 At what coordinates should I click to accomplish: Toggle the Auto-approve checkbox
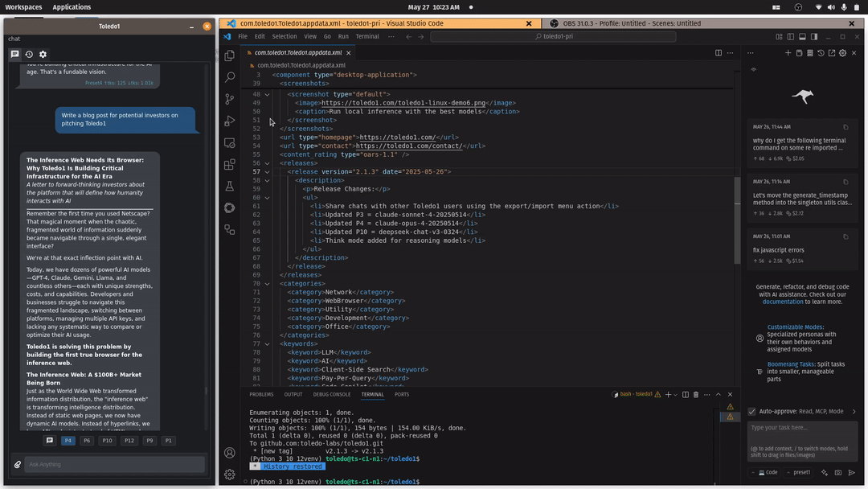[x=751, y=412]
